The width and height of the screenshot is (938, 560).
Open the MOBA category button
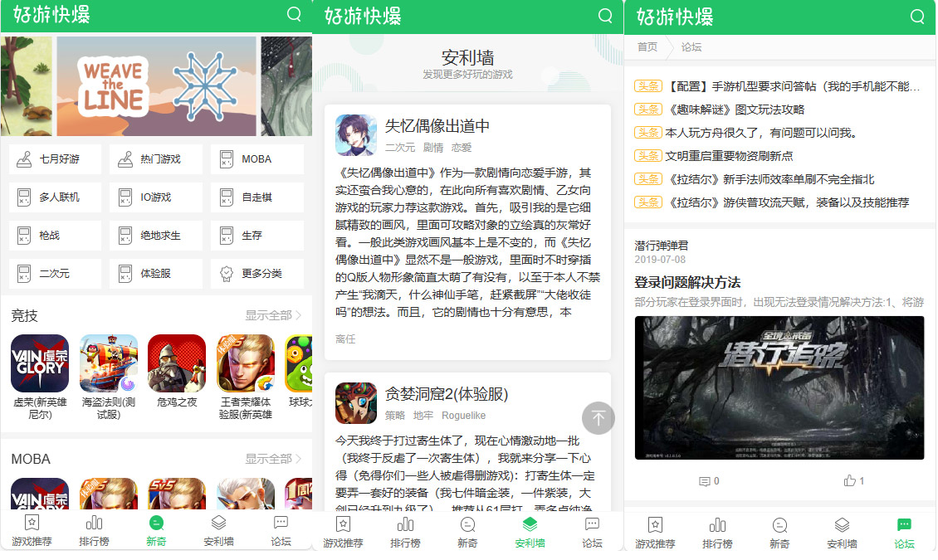257,159
